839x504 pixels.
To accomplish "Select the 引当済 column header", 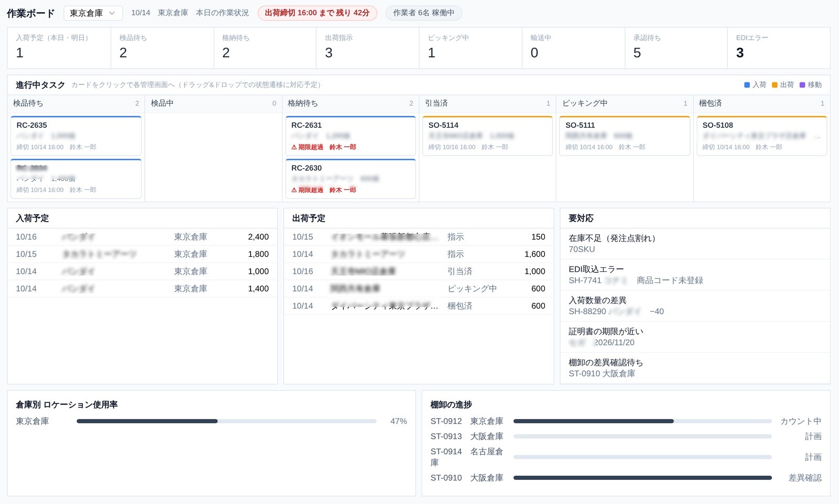I will tap(488, 103).
